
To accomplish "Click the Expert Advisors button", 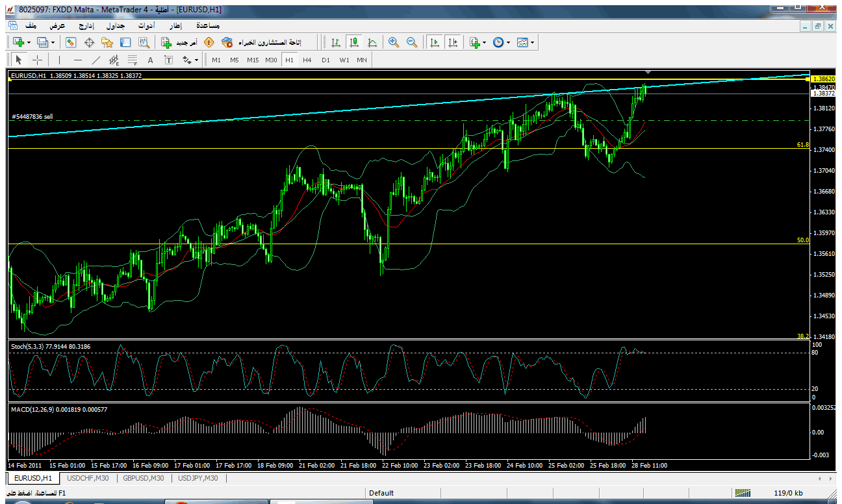I will click(x=262, y=42).
